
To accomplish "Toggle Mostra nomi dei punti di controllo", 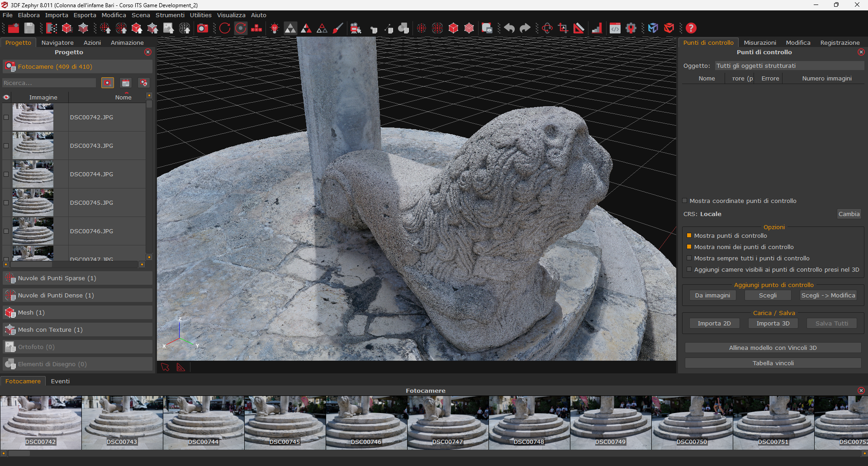I will 689,247.
